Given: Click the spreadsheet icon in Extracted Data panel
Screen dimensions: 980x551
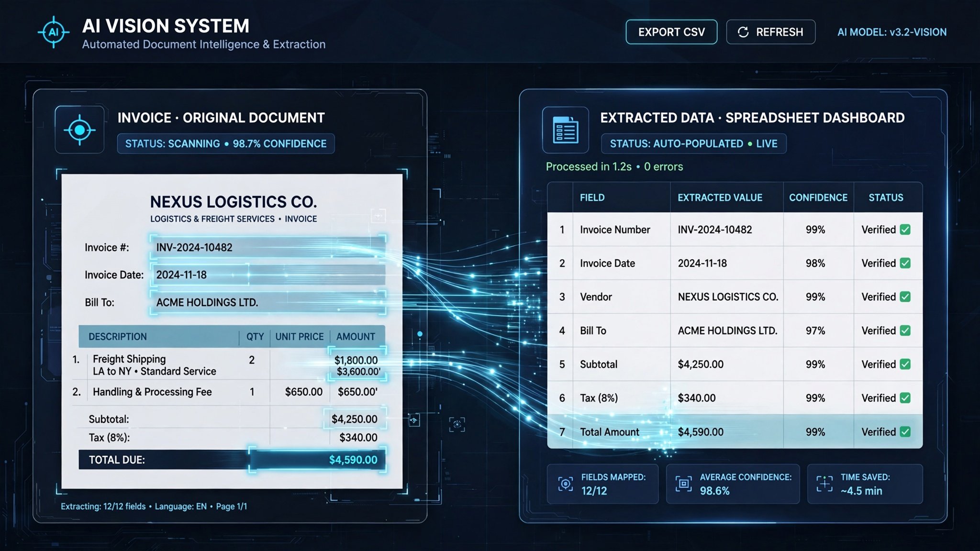Looking at the screenshot, I should point(565,130).
